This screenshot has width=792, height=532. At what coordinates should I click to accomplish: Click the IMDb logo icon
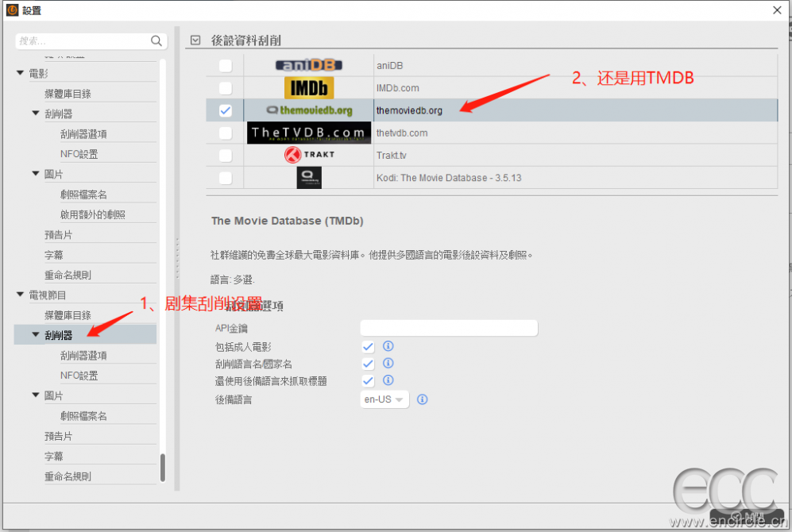click(308, 87)
